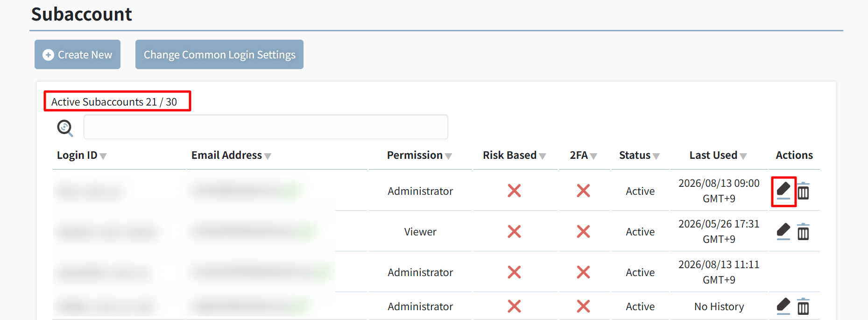Sort by Permission column arrow
868x320 pixels.
click(x=448, y=156)
